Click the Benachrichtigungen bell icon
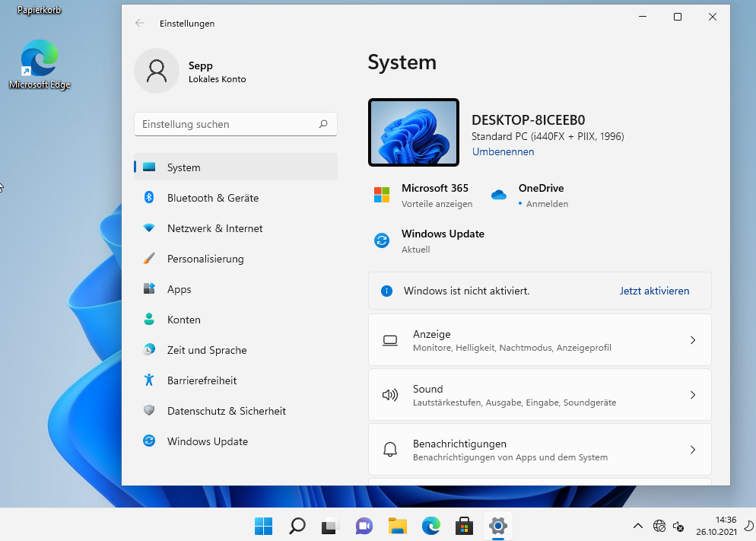The image size is (756, 541). pos(390,450)
